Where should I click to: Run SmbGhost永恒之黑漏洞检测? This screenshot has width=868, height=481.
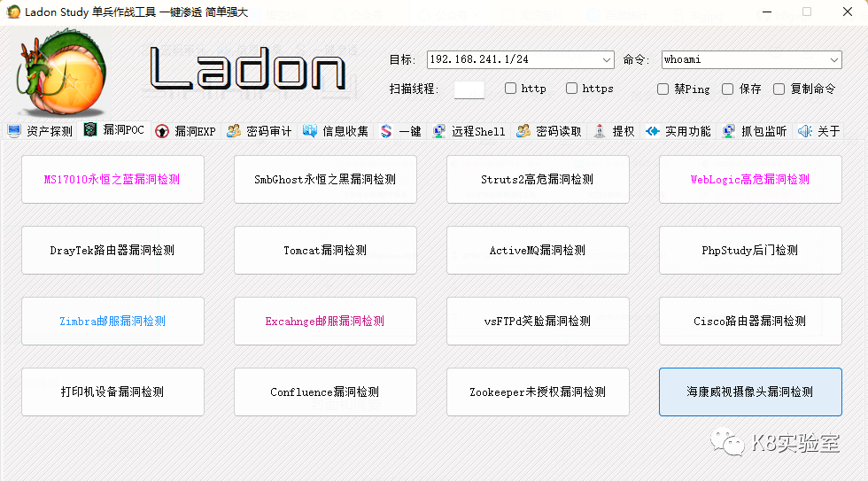[326, 179]
